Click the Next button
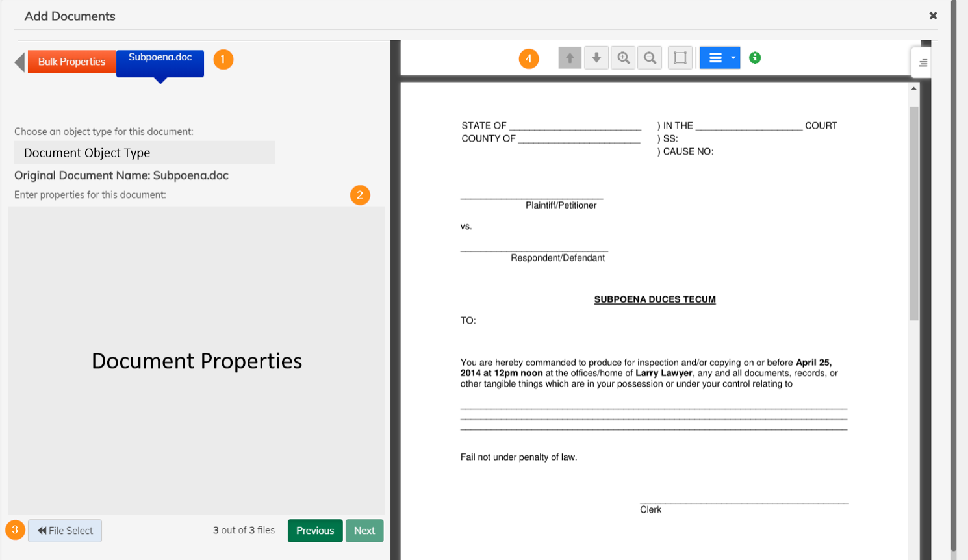This screenshot has height=560, width=968. [x=364, y=531]
